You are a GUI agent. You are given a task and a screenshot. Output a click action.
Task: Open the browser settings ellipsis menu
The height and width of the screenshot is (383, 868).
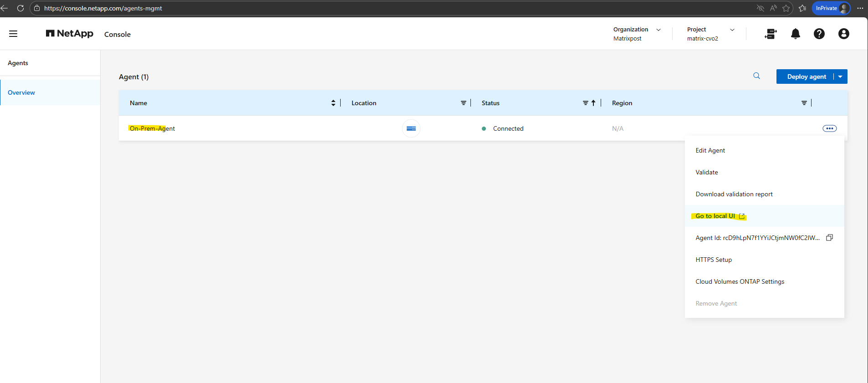860,8
